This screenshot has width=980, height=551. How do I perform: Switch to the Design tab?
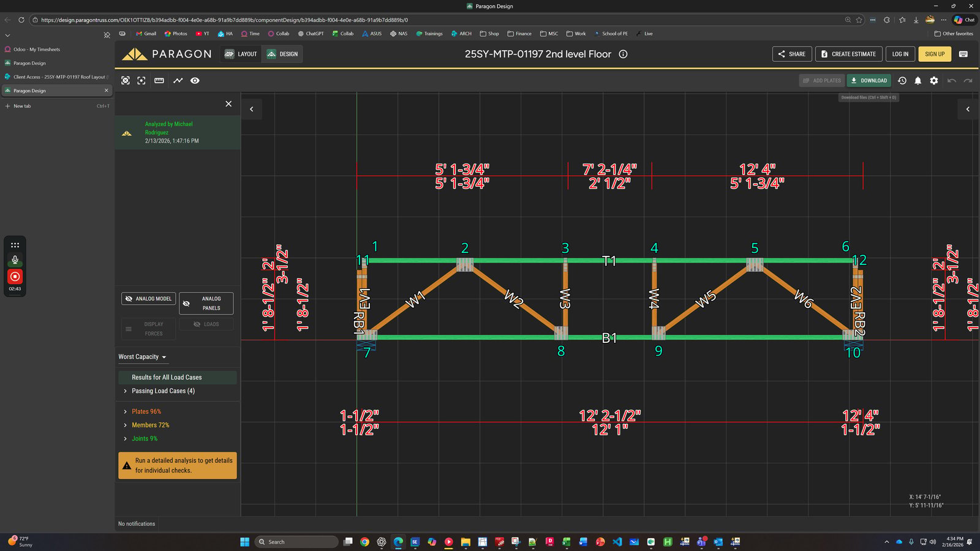pyautogui.click(x=282, y=54)
